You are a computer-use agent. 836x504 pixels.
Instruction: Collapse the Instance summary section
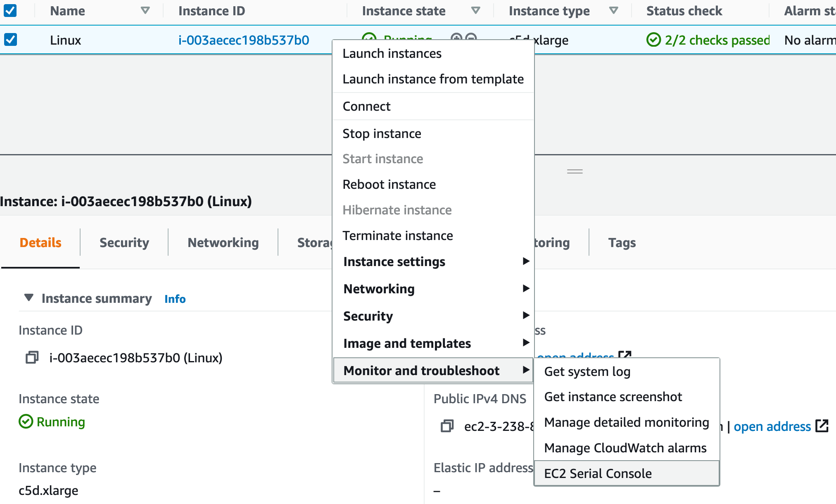28,298
